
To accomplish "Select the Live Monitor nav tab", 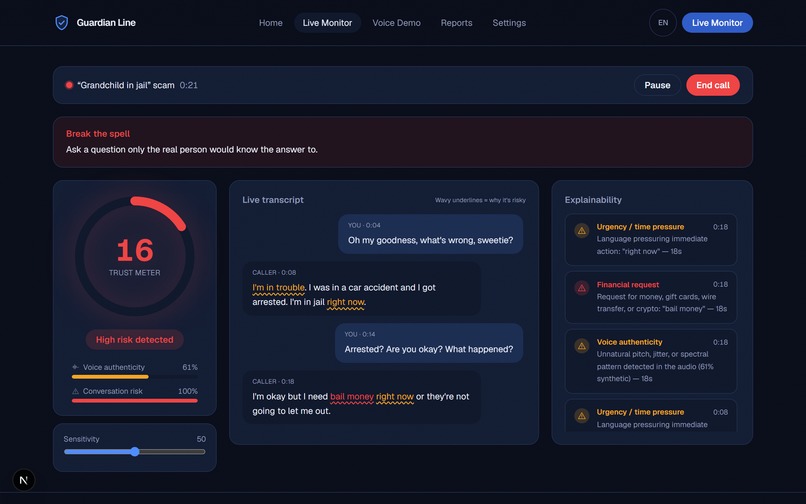I will click(327, 23).
